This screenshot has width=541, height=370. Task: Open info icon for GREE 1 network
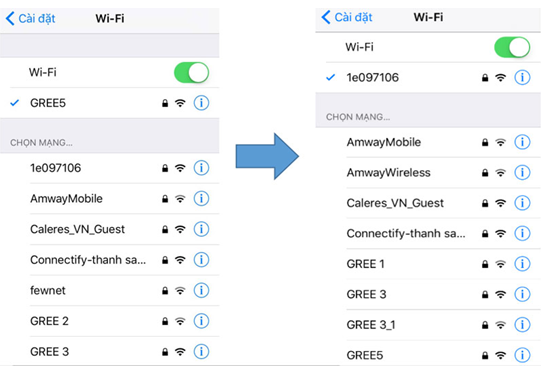coord(522,264)
